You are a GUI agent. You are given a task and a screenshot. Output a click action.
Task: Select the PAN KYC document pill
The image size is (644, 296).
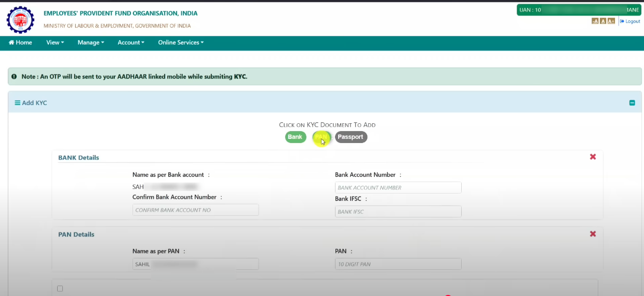(321, 137)
